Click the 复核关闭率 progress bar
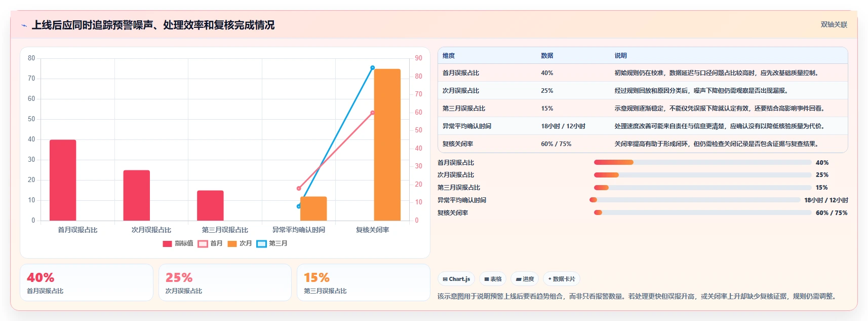Viewport: 868px width, 321px height. 702,212
